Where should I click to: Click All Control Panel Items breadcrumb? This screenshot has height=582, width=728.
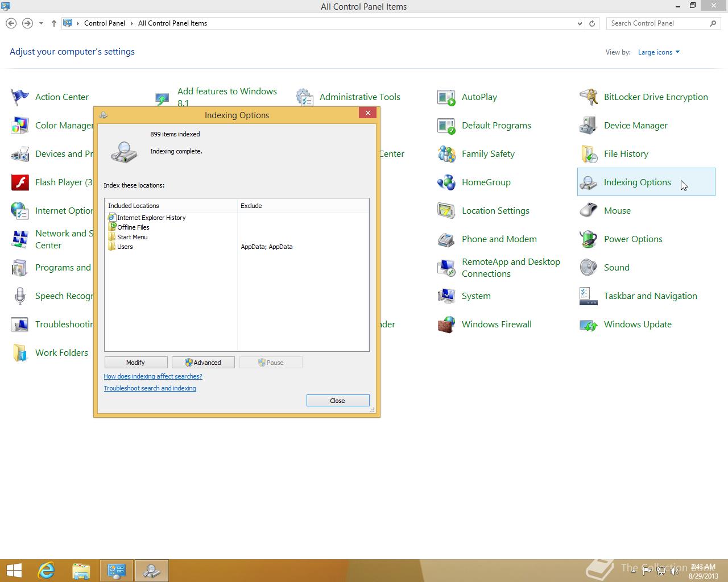pyautogui.click(x=172, y=23)
